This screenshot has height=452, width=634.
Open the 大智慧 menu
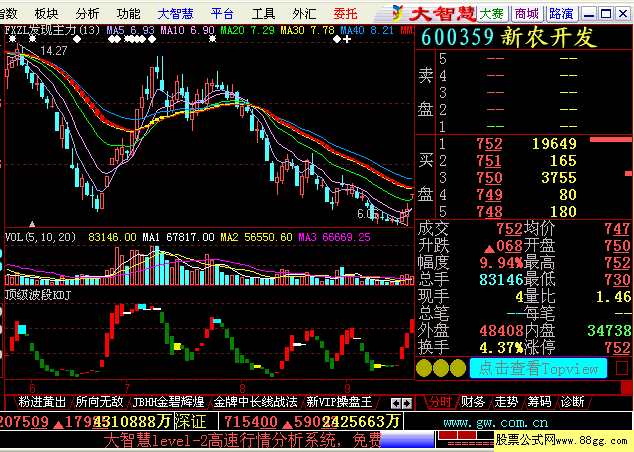[x=175, y=14]
